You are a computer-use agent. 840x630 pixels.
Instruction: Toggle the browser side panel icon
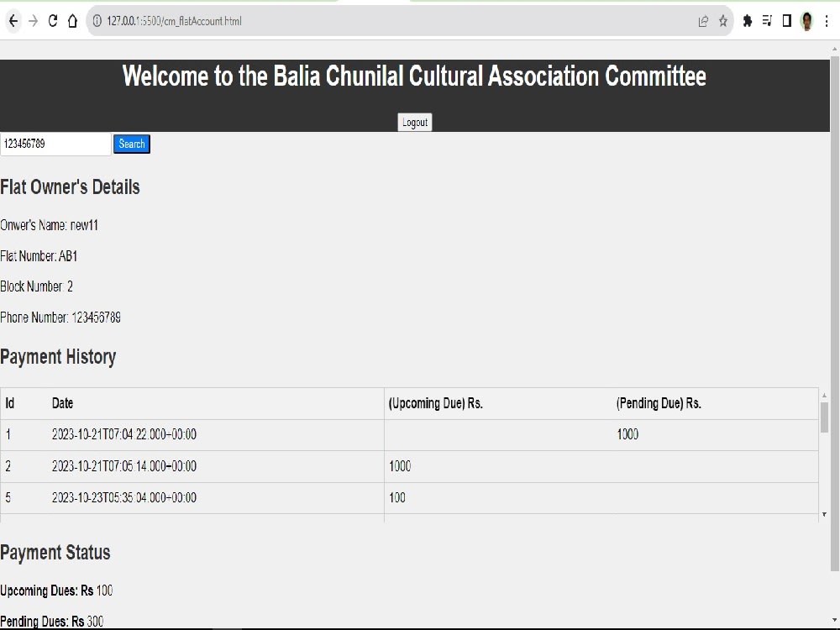pyautogui.click(x=786, y=21)
